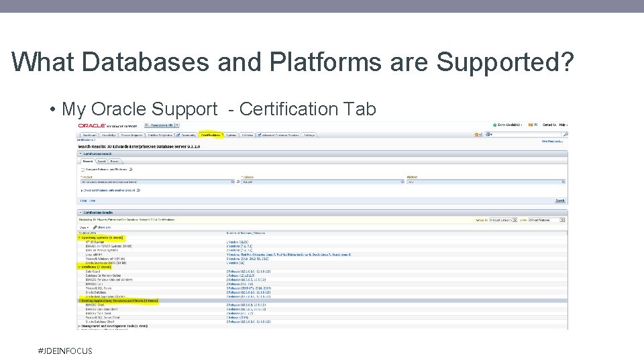644x362 pixels.
Task: Click the magnifier search icon
Action: 565,134
